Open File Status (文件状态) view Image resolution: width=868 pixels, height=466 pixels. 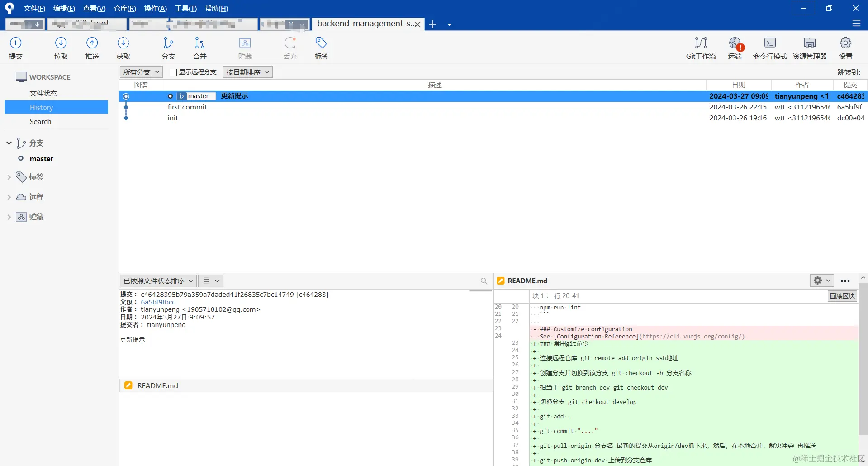[43, 93]
